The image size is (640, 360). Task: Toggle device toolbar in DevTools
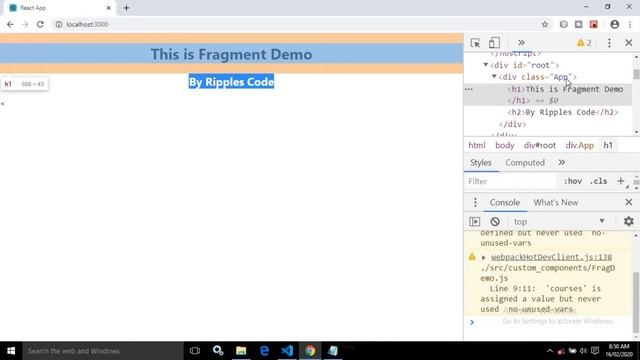[494, 43]
